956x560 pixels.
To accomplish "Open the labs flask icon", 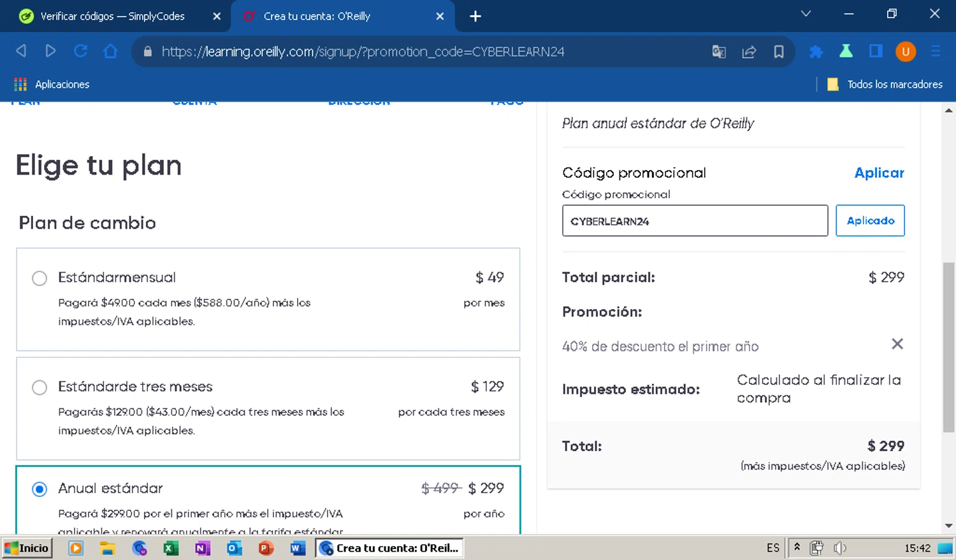I will click(846, 51).
